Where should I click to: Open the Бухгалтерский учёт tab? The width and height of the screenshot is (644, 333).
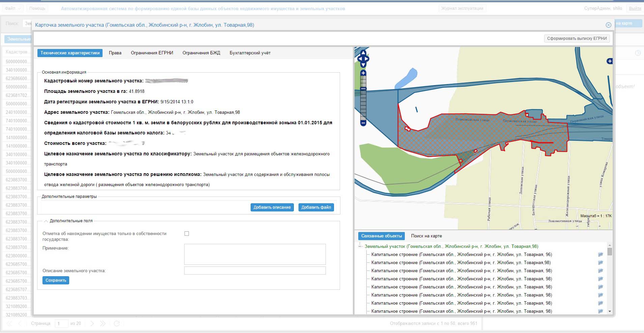pos(250,53)
